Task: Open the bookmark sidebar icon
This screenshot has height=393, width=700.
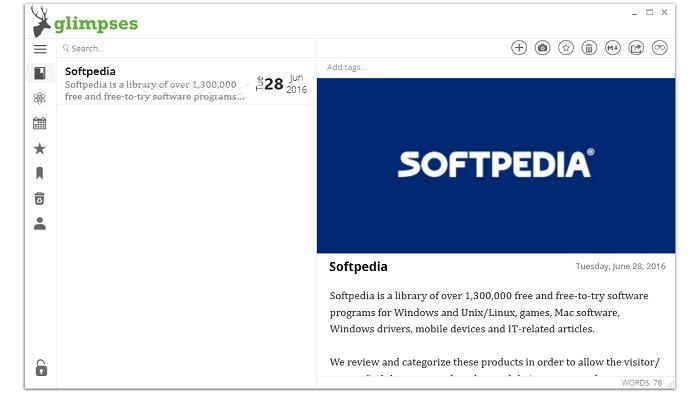Action: pos(40,173)
